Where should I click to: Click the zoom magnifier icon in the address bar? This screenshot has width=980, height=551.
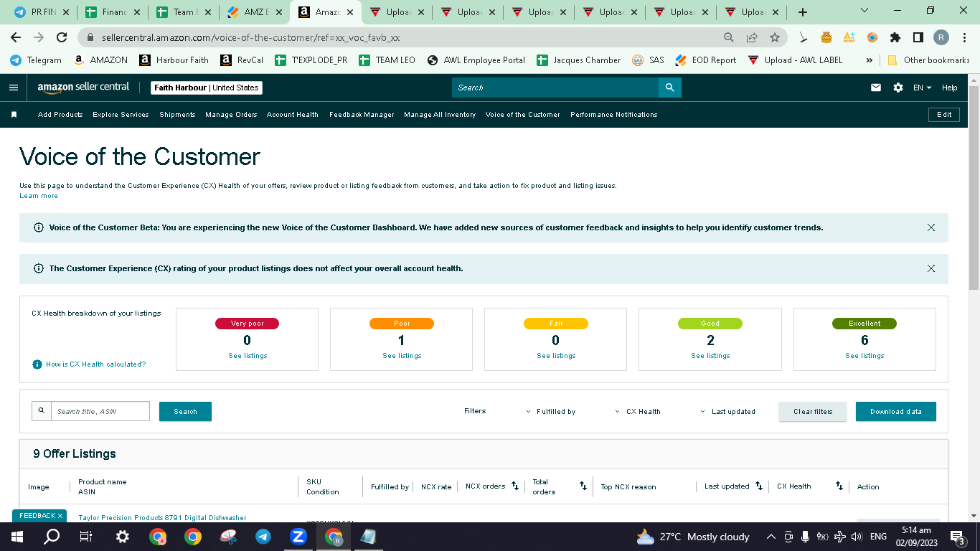click(x=729, y=37)
